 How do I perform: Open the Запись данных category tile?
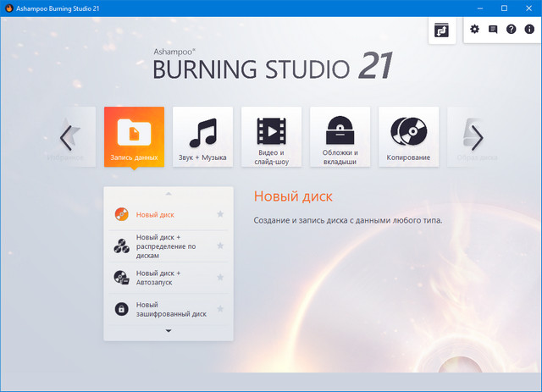(134, 136)
